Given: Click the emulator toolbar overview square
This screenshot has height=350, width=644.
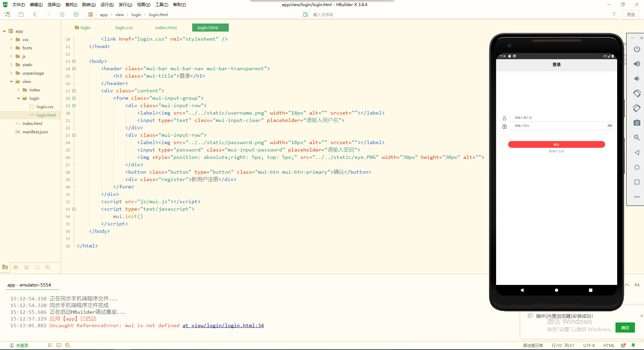Looking at the screenshot, I should pos(637,182).
